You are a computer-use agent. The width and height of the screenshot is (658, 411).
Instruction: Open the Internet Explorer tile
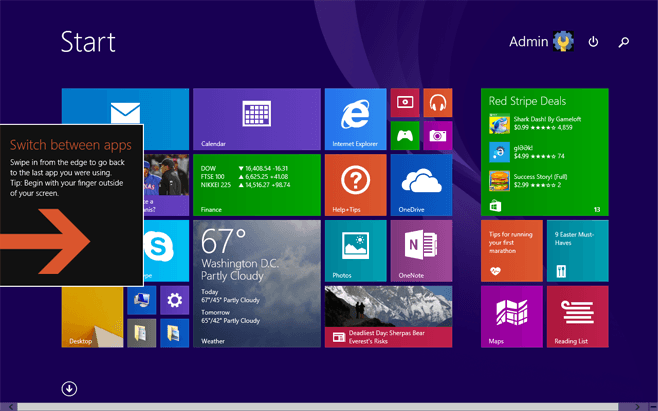point(355,119)
